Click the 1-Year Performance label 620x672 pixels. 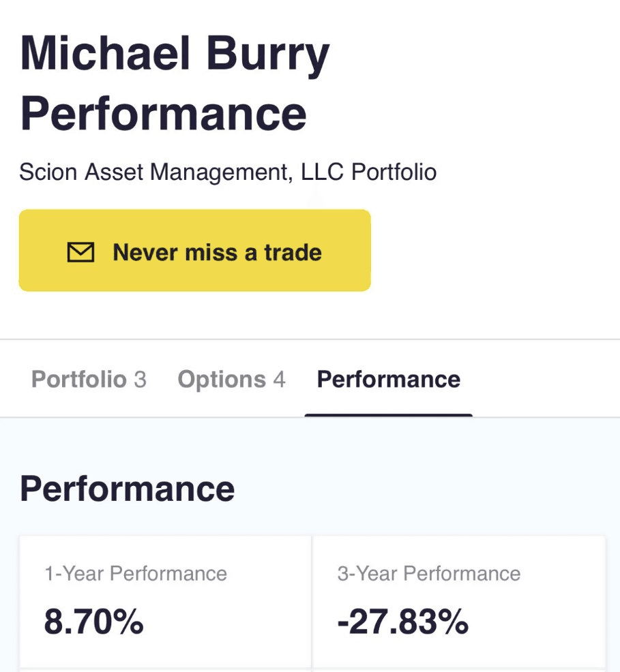136,573
